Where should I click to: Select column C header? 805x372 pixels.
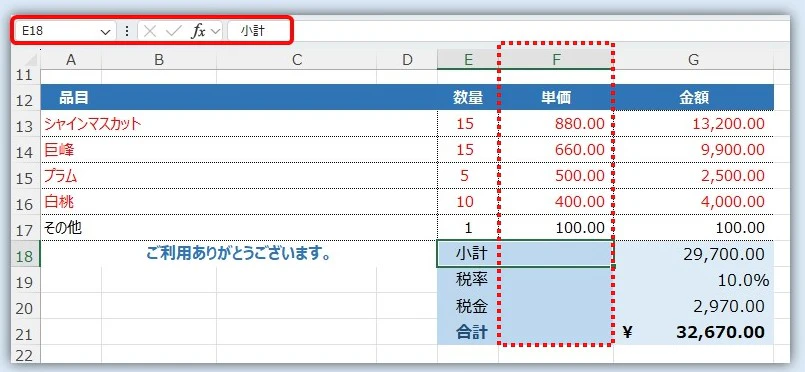click(296, 60)
